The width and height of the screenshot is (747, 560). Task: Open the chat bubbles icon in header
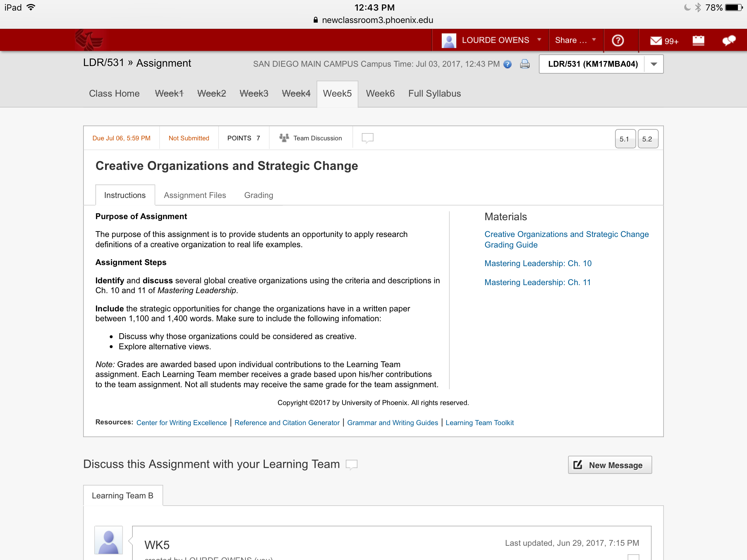point(729,40)
